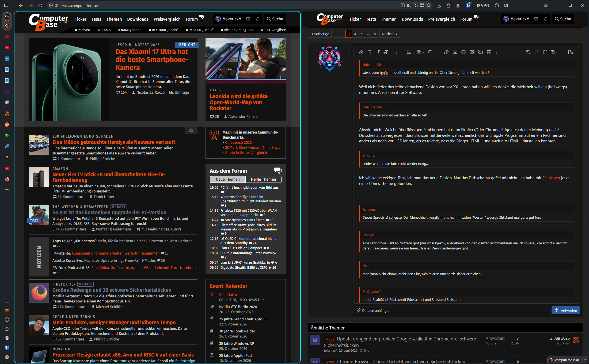Click the spoiler crossed-eye icon in editor
The height and width of the screenshot is (364, 589).
point(480,52)
